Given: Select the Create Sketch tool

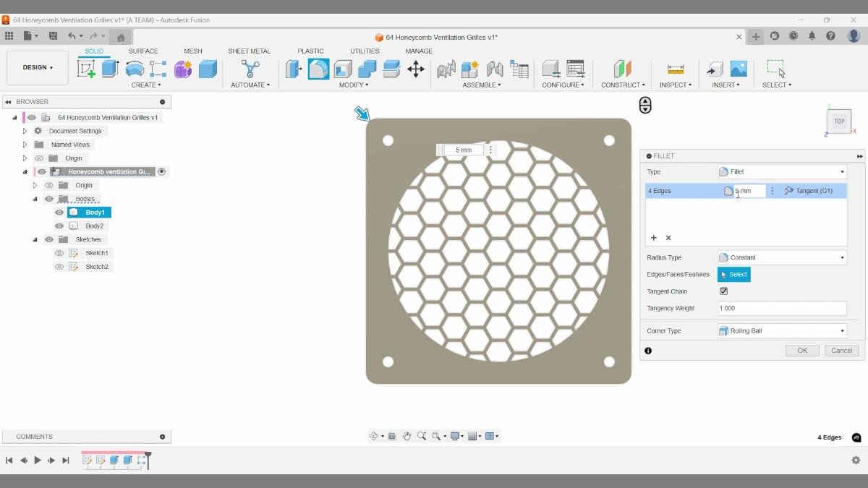Looking at the screenshot, I should pyautogui.click(x=86, y=69).
